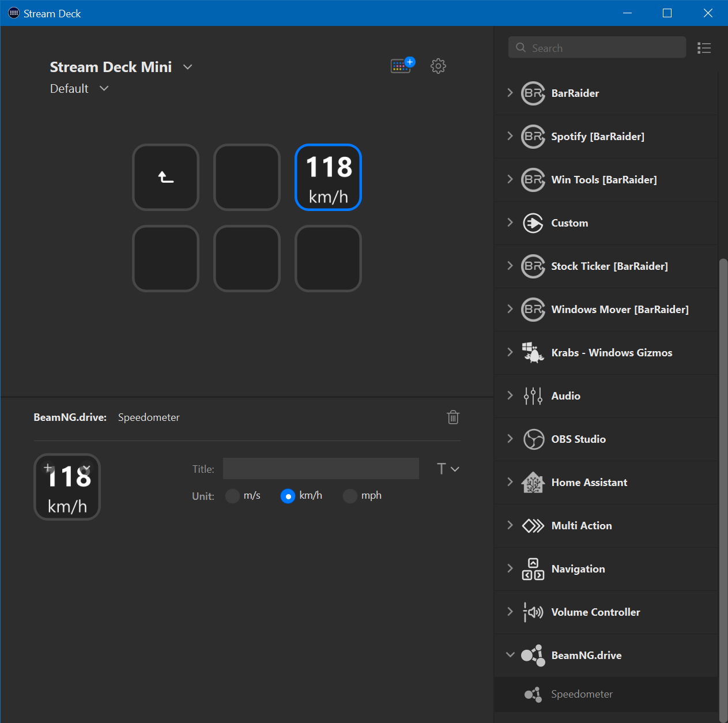Click the Navigation category icon
This screenshot has width=728, height=723.
533,569
